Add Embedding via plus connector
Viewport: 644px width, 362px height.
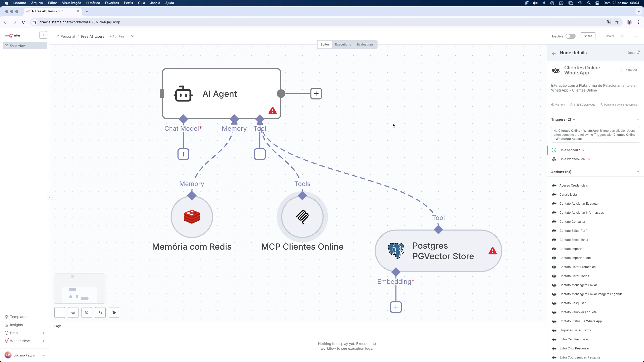coord(396,307)
